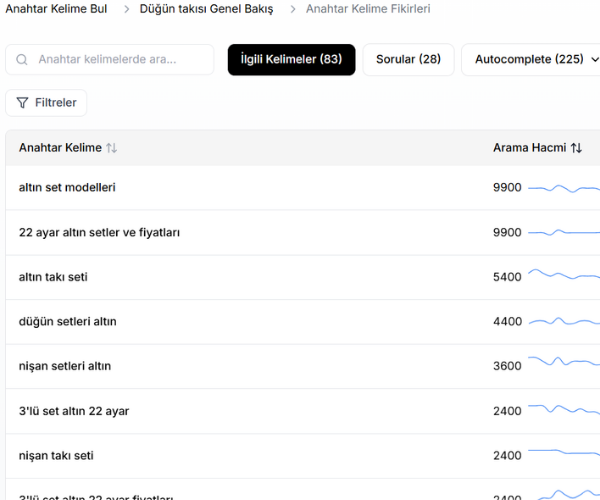Sort by Arama Hacmi column arrows
This screenshot has width=600, height=500.
(576, 148)
